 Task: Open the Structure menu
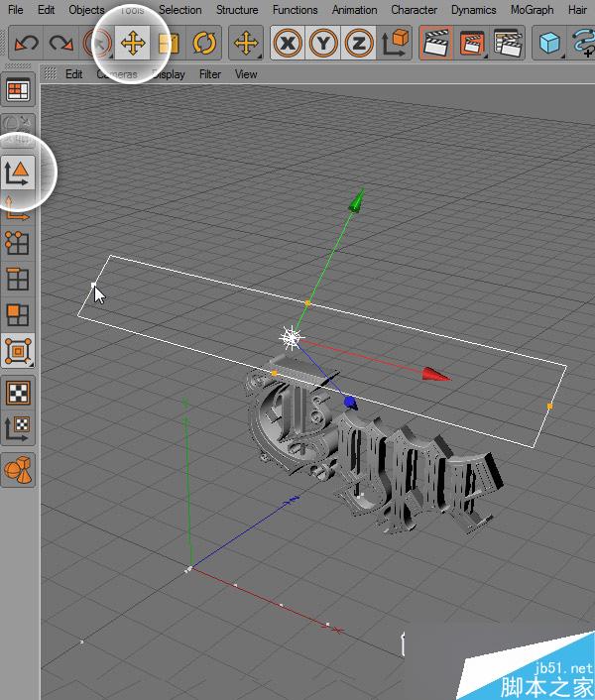(237, 9)
